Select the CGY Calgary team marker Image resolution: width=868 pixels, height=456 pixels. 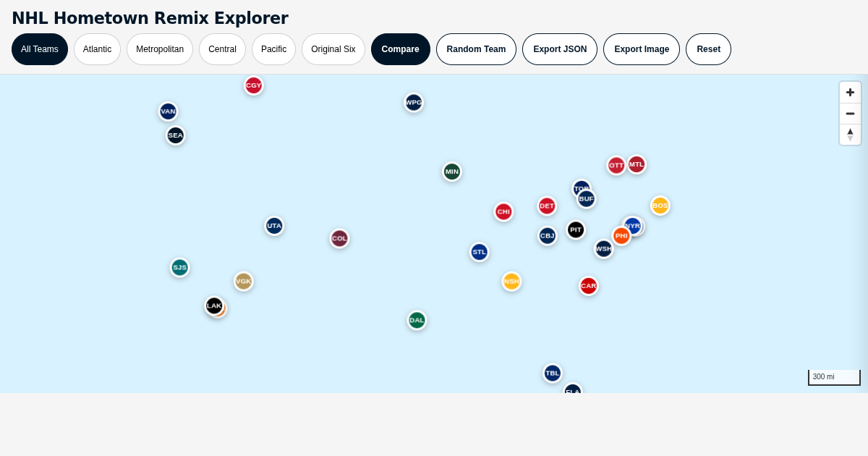[x=253, y=85]
